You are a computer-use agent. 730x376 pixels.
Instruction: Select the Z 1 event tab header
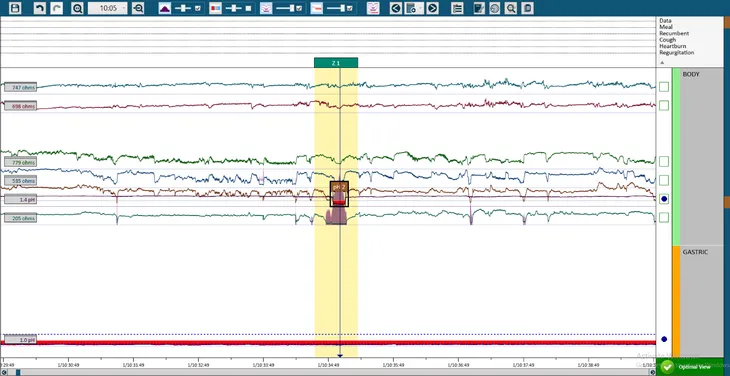click(336, 63)
